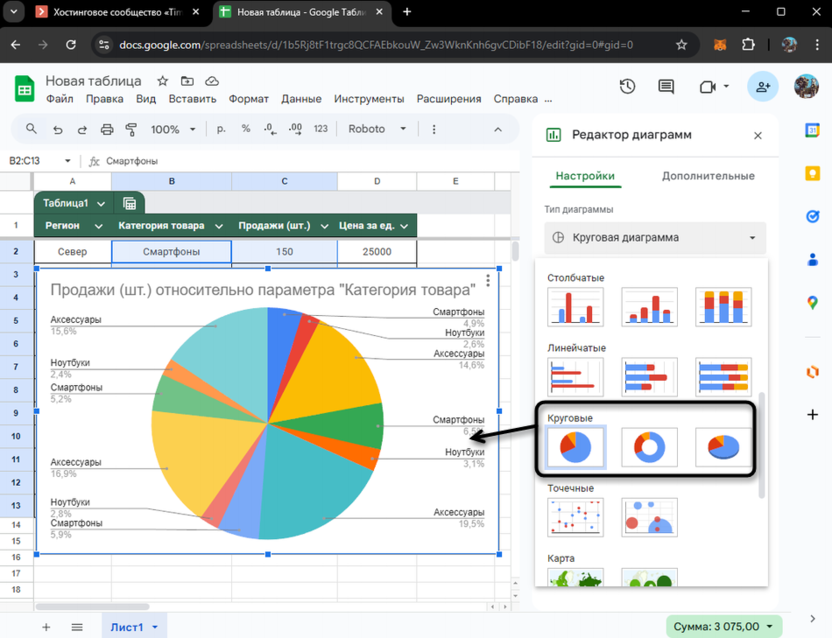Star the document Новая таблица
The width and height of the screenshot is (832, 638).
163,81
